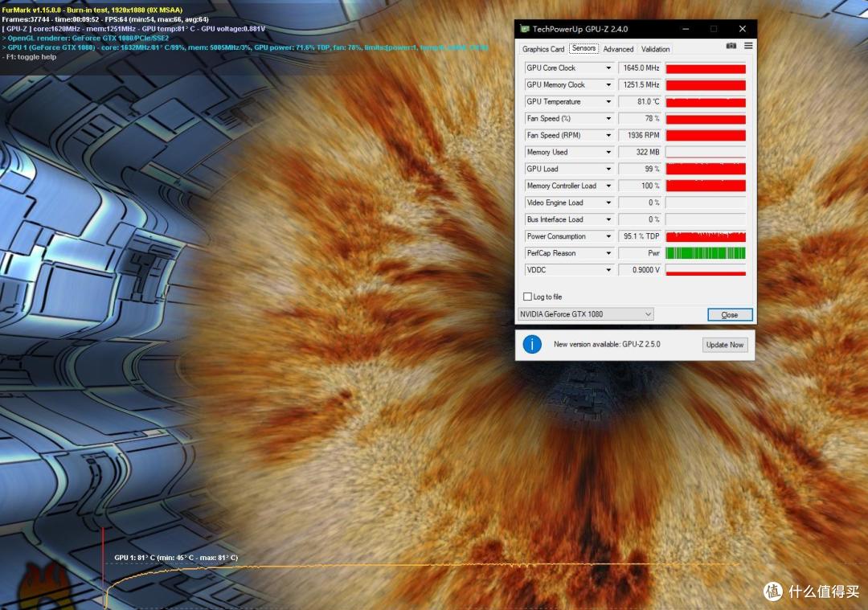868x610 pixels.
Task: Open the Fan Speed (%) sensor dropdown
Action: [608, 118]
